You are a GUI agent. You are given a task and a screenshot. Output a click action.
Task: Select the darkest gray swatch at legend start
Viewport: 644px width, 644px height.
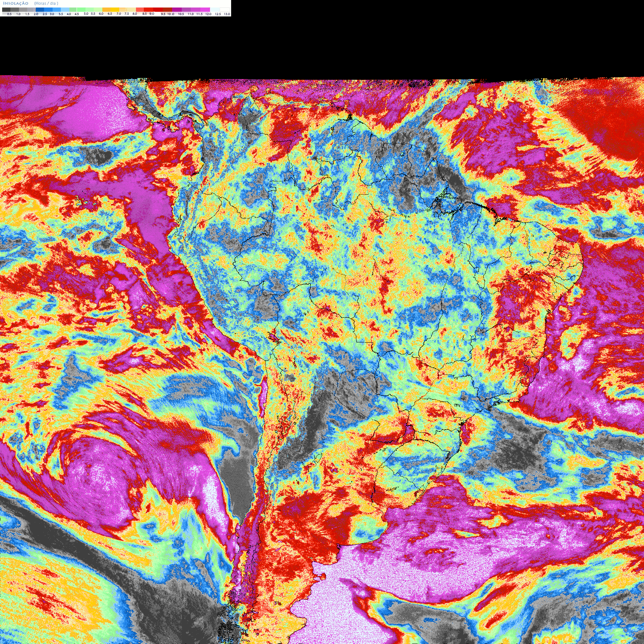coord(6,10)
